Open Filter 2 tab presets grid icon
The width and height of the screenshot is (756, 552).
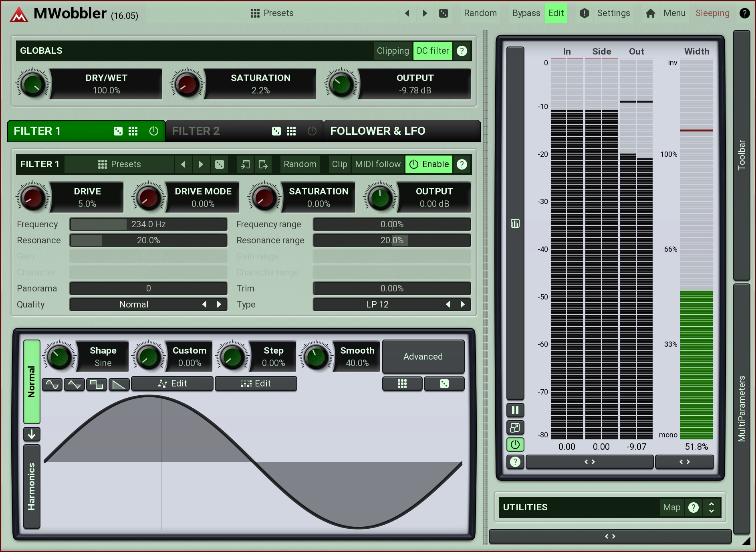[291, 131]
